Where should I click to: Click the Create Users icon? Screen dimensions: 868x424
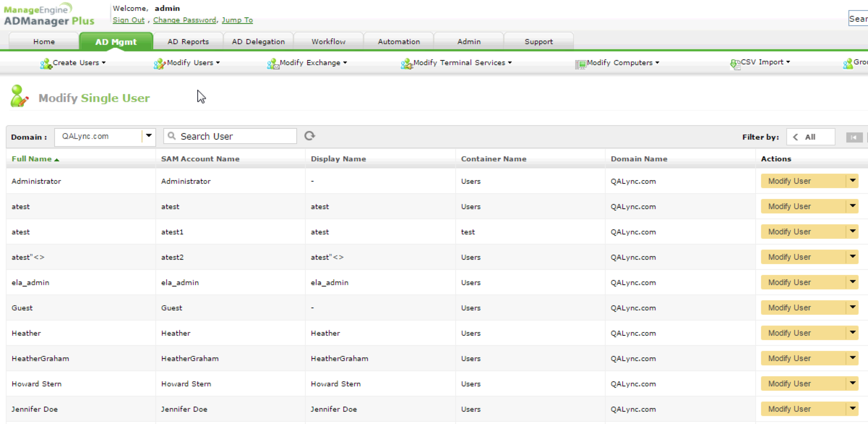click(46, 64)
